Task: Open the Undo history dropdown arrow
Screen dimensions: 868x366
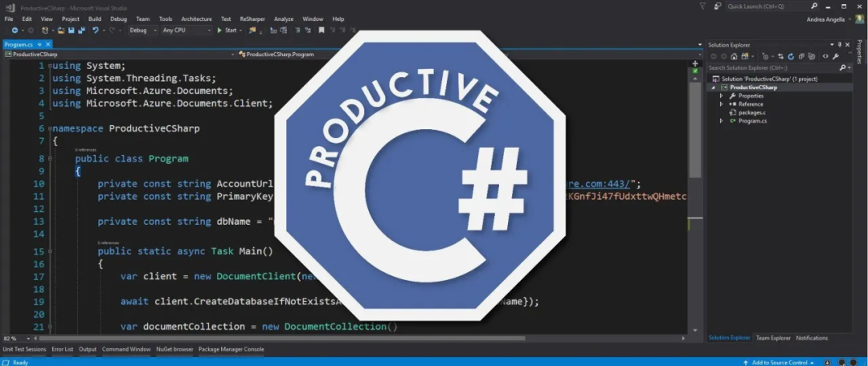Action: coord(103,31)
